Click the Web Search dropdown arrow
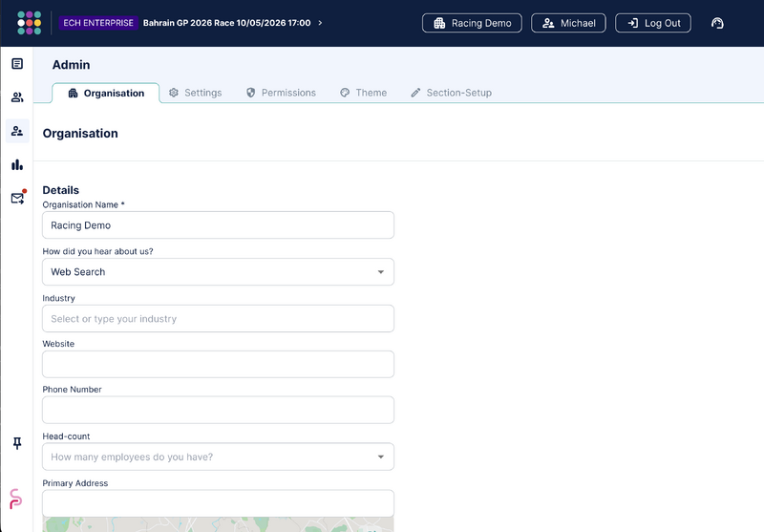Image resolution: width=764 pixels, height=532 pixels. click(381, 272)
